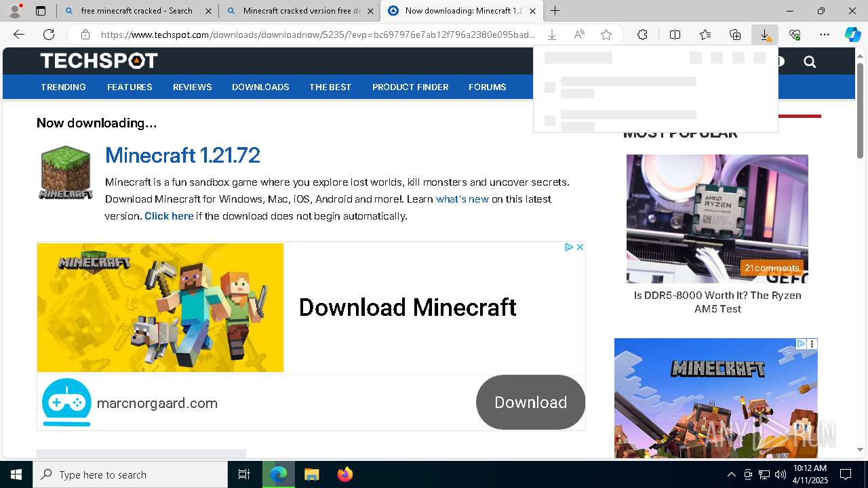868x488 pixels.
Task: Open Extensions puzzle icon
Action: [642, 35]
